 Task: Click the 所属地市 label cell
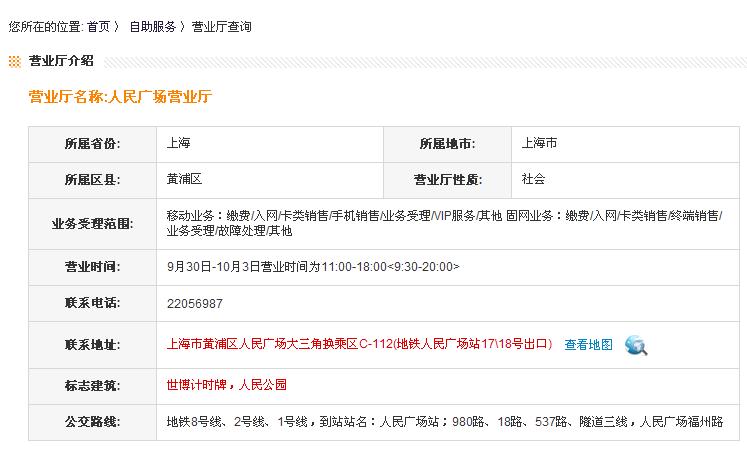click(x=447, y=144)
